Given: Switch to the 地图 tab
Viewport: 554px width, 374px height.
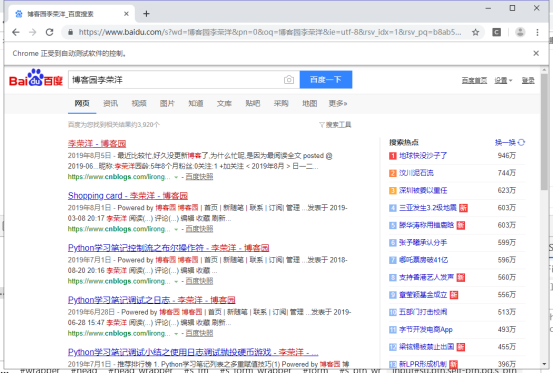Looking at the screenshot, I should click(x=310, y=103).
